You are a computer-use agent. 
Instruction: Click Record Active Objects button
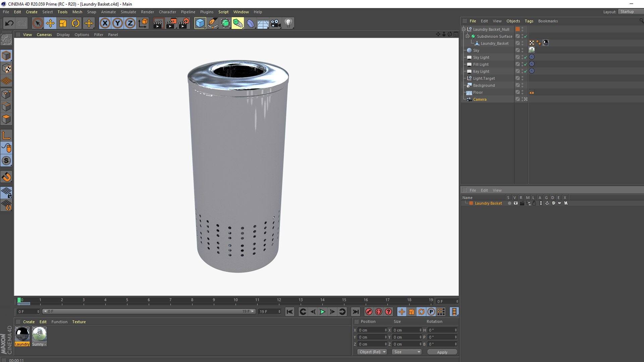click(x=369, y=312)
